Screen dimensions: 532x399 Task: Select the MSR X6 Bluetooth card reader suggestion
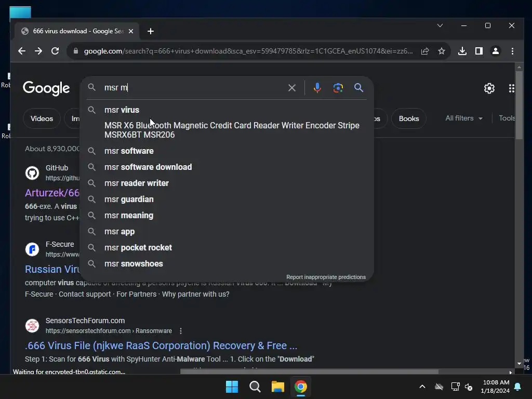[x=227, y=130]
